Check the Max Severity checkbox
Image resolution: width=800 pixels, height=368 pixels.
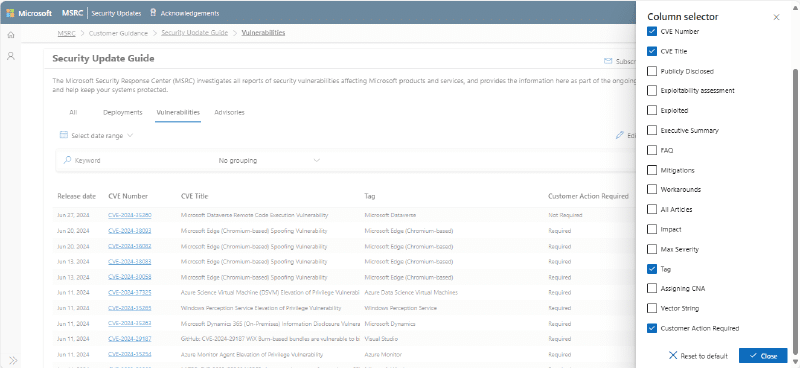click(x=652, y=249)
